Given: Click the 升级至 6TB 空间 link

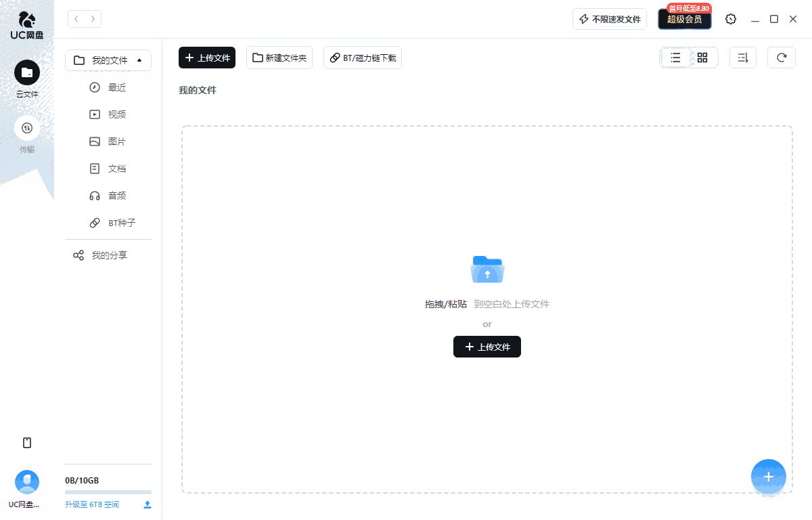Looking at the screenshot, I should [92, 504].
